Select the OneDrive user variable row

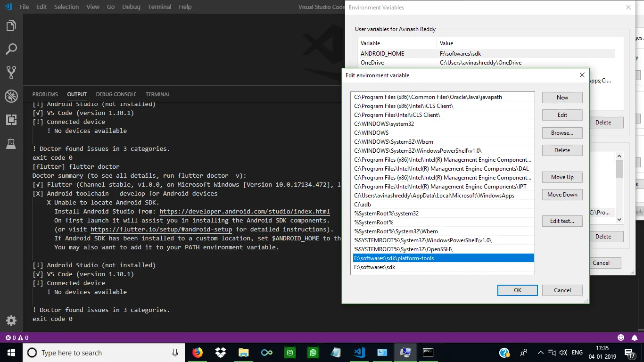(x=486, y=63)
